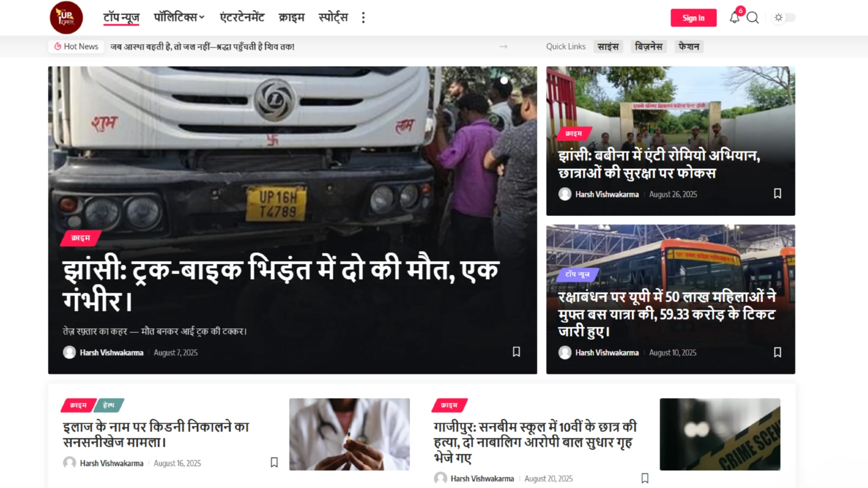
Task: Open search with the magnifier icon
Action: coord(753,18)
